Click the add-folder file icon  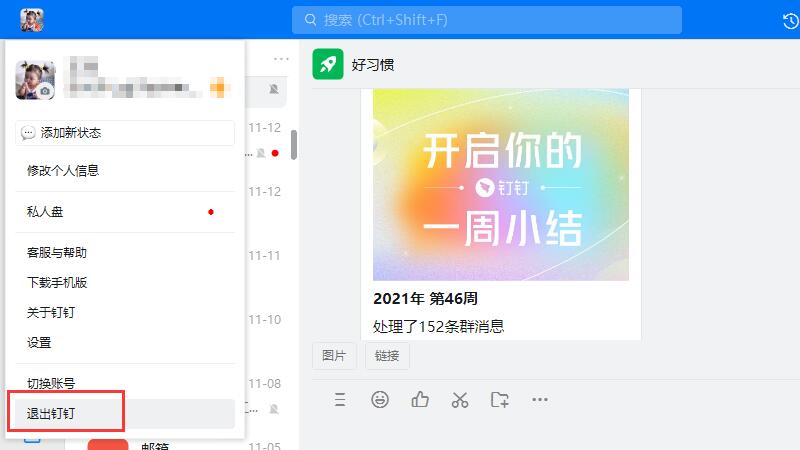click(500, 400)
